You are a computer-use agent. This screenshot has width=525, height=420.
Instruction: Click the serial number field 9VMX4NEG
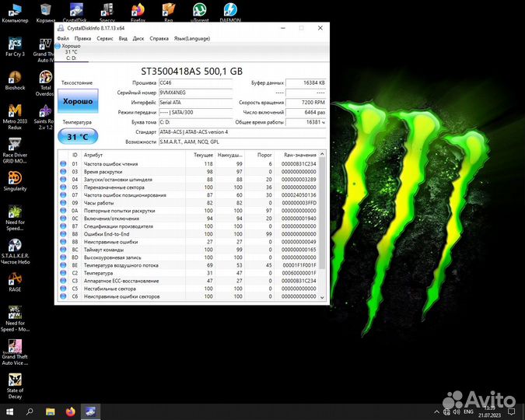tap(195, 92)
